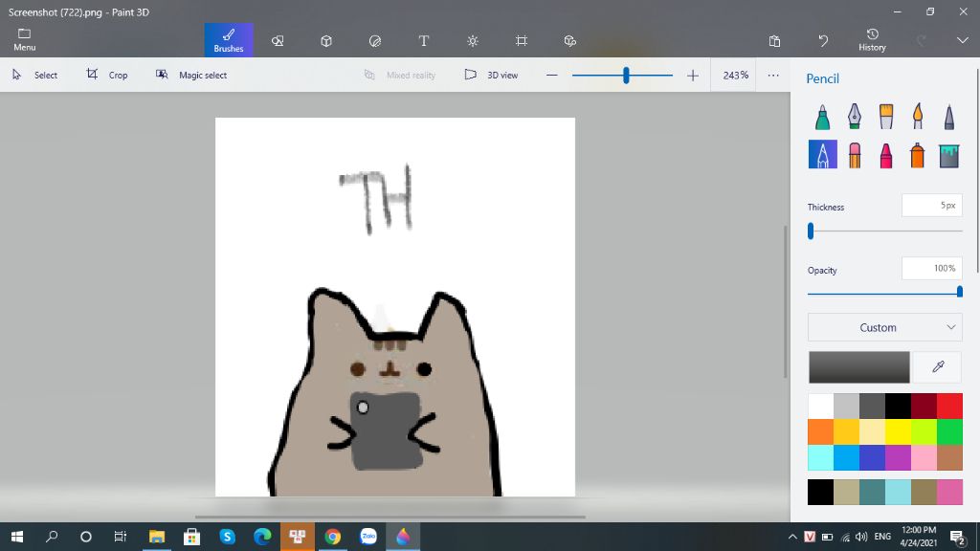Screen dimensions: 980x551
Task: Zoom in with the plus button
Action: point(693,76)
